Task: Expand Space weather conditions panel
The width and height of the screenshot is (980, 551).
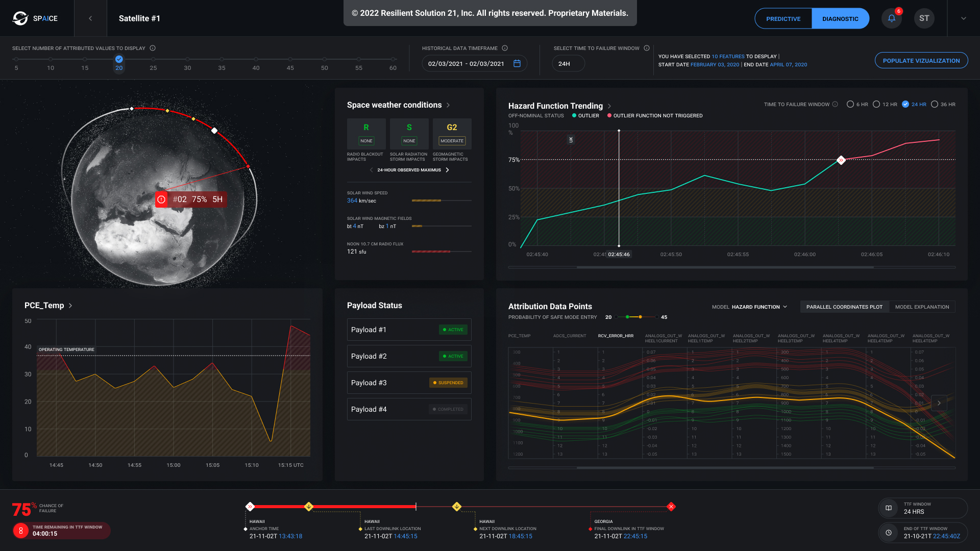Action: click(448, 105)
